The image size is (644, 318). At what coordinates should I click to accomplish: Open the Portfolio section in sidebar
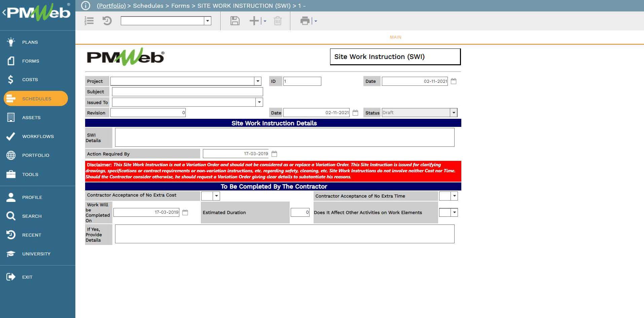point(35,155)
